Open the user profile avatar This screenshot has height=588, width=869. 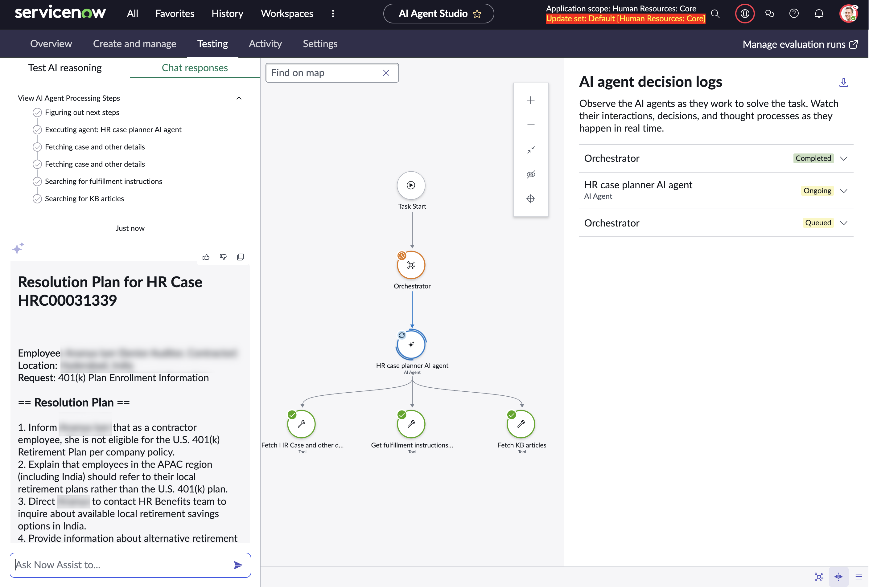point(848,14)
